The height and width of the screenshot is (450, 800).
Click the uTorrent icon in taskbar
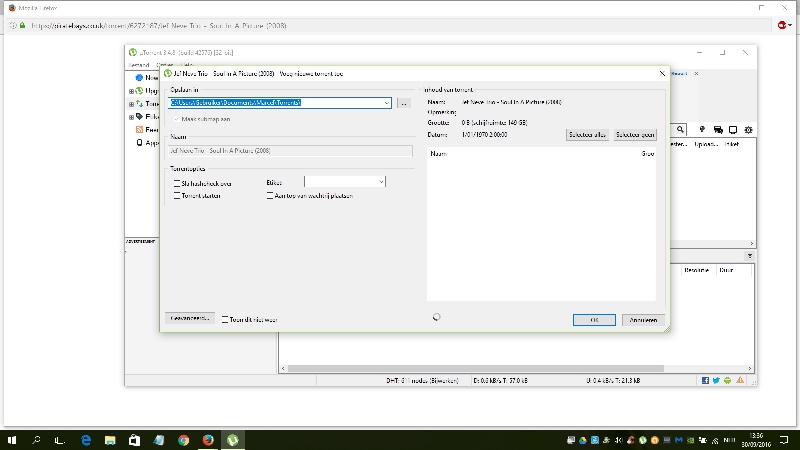[x=233, y=440]
